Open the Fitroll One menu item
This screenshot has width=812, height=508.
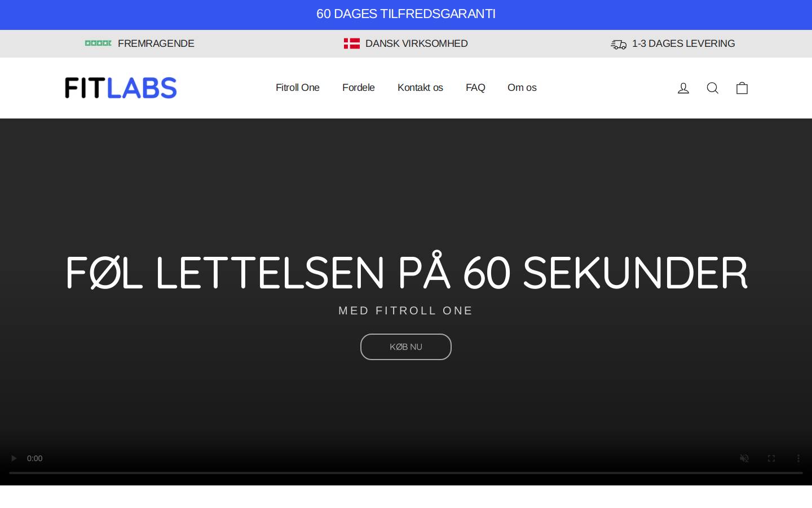point(298,87)
